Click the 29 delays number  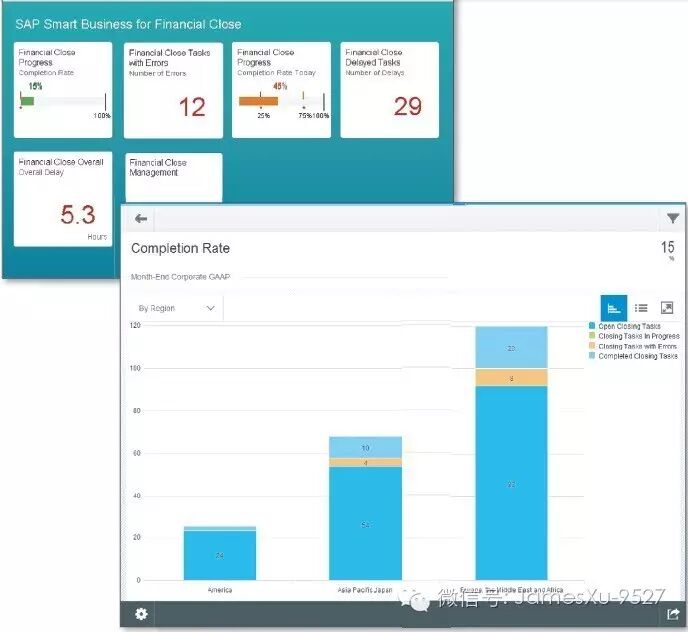click(408, 107)
